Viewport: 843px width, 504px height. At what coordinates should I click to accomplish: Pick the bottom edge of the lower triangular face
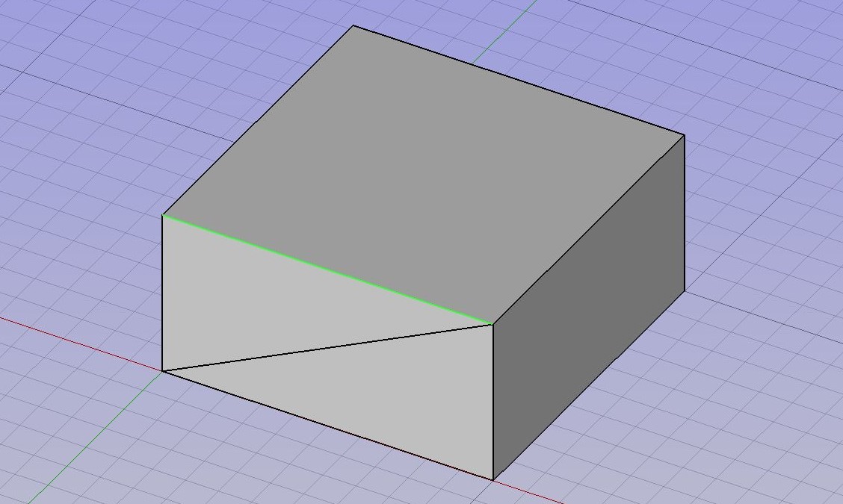point(327,424)
